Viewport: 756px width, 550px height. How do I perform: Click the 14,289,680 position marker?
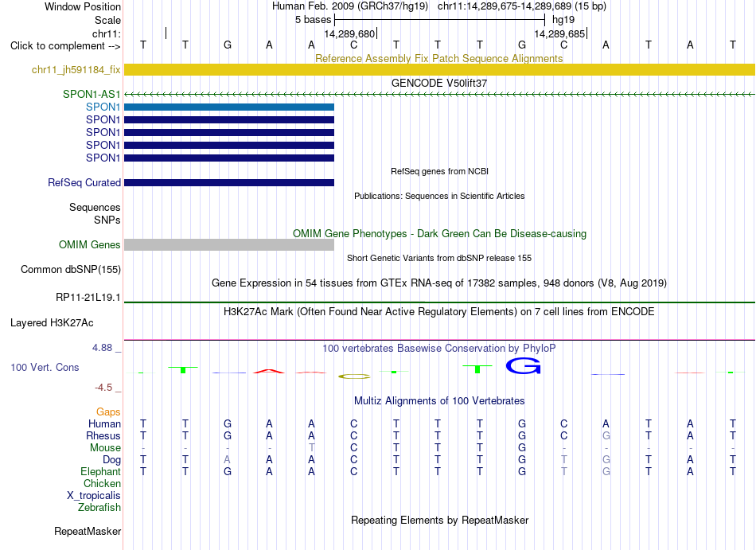[349, 33]
